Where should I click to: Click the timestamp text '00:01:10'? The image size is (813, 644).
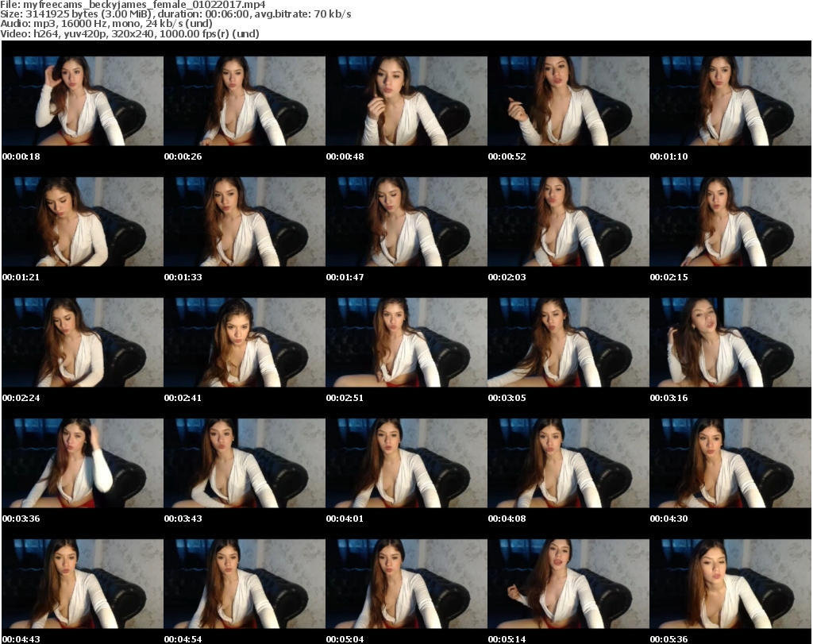(669, 156)
